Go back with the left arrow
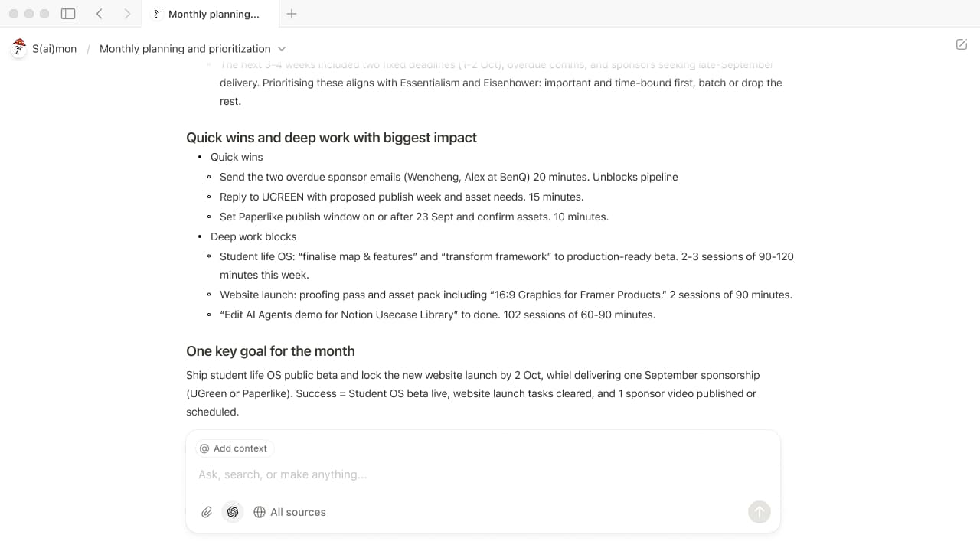The height and width of the screenshot is (551, 980). (100, 14)
